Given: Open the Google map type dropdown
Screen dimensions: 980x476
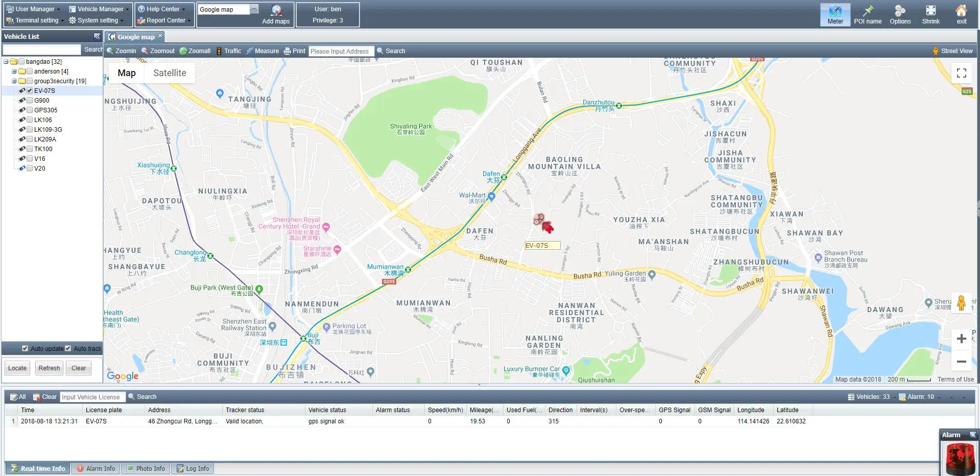Looking at the screenshot, I should pos(254,9).
